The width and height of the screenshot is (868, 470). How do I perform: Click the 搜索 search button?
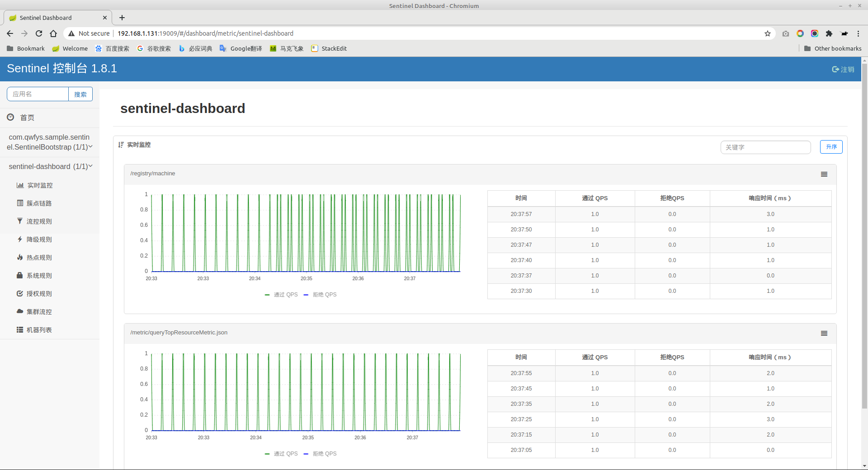80,94
